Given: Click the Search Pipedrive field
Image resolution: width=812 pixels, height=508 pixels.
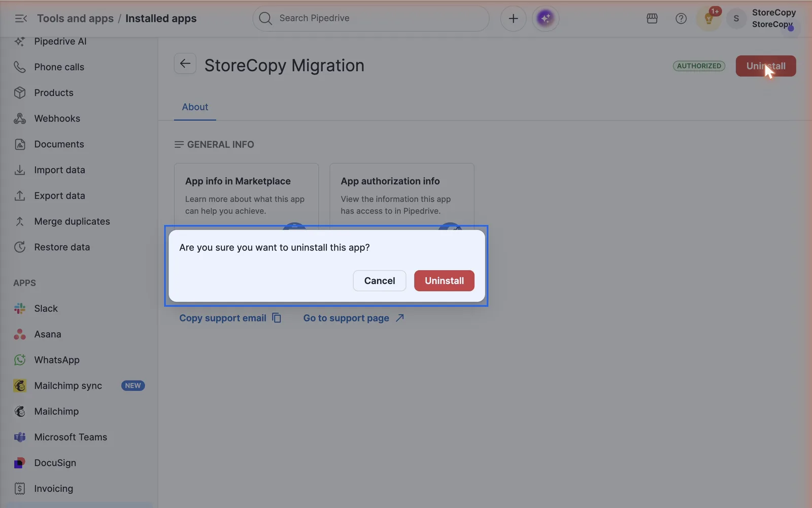Looking at the screenshot, I should point(371,18).
